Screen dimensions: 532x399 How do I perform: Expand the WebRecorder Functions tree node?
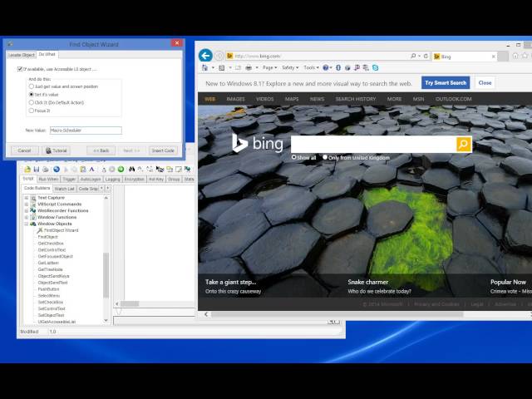pos(27,210)
